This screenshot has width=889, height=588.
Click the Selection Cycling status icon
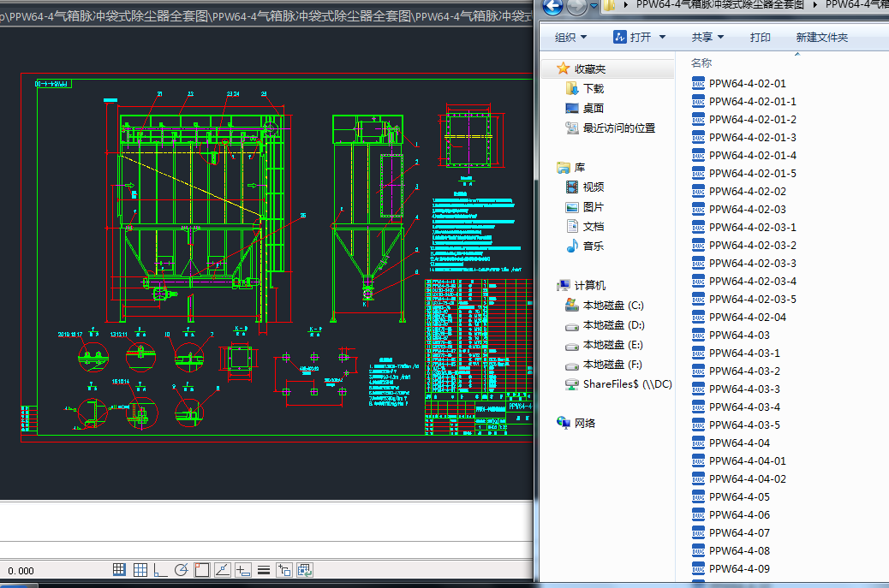pyautogui.click(x=304, y=570)
